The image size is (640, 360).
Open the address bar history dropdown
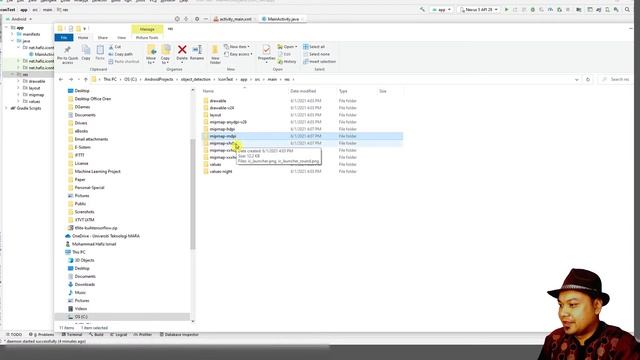[577, 80]
